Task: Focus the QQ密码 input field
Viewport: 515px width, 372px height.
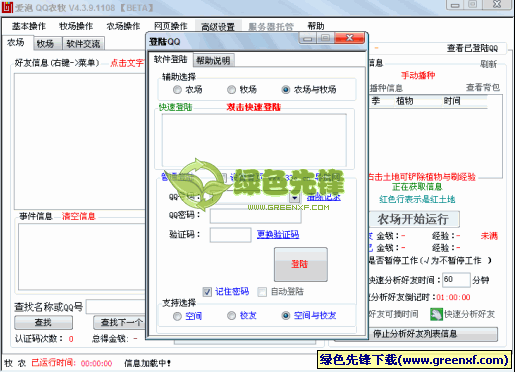Action: click(x=256, y=216)
